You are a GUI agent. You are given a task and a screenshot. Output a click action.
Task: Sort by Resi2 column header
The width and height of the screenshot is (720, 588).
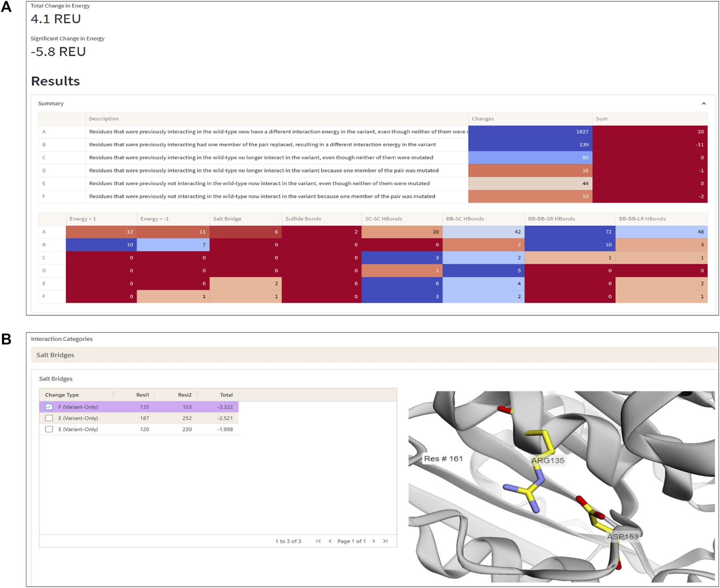[184, 395]
